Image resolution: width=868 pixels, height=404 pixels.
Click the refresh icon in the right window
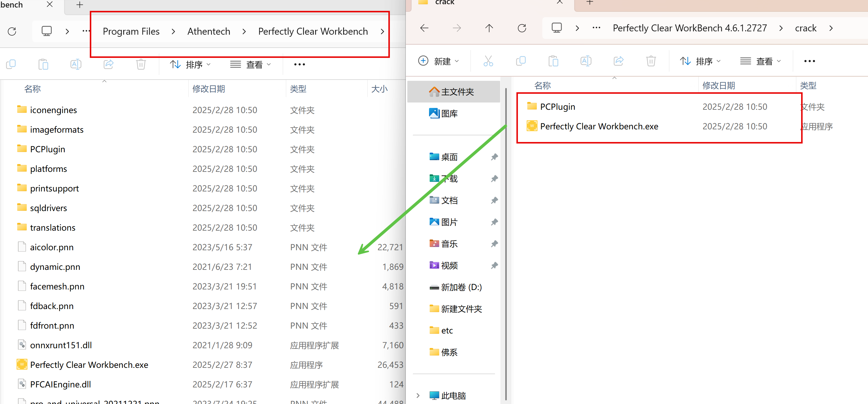(x=522, y=28)
